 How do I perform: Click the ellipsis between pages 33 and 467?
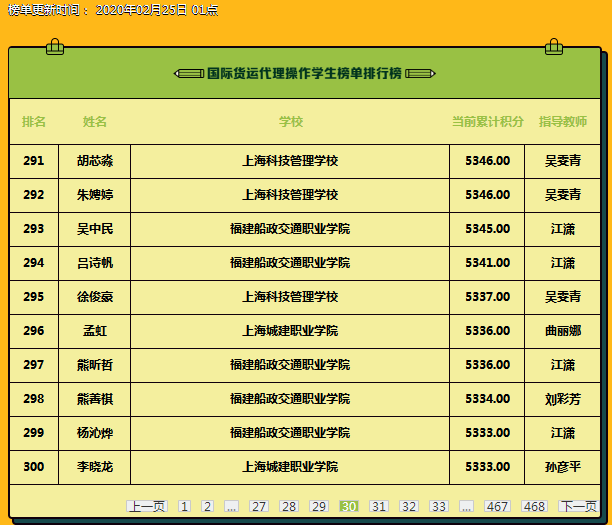467,507
